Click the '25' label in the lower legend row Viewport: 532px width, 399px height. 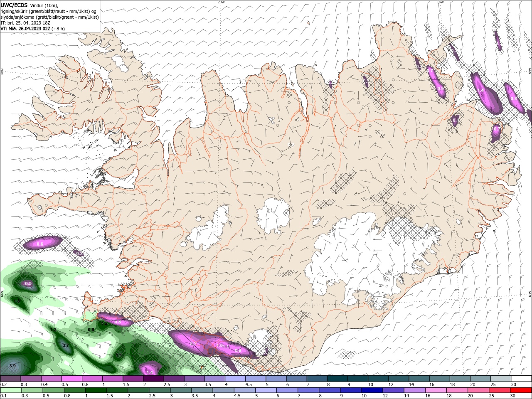coord(491,396)
